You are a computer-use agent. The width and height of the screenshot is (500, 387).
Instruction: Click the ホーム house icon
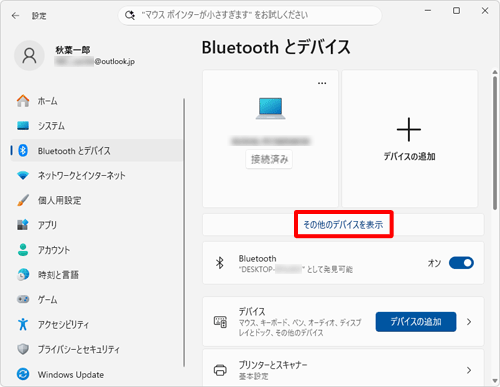[x=23, y=101]
